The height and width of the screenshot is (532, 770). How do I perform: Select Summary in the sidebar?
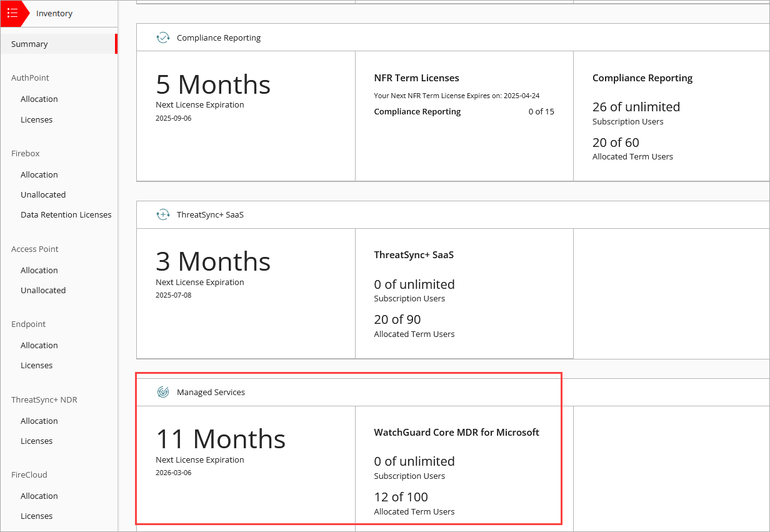(x=29, y=44)
